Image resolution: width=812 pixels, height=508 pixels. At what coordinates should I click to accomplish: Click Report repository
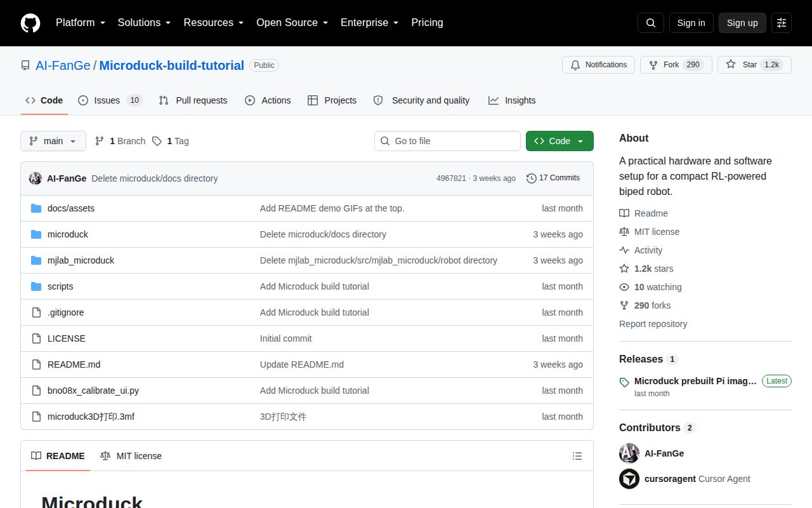point(653,324)
